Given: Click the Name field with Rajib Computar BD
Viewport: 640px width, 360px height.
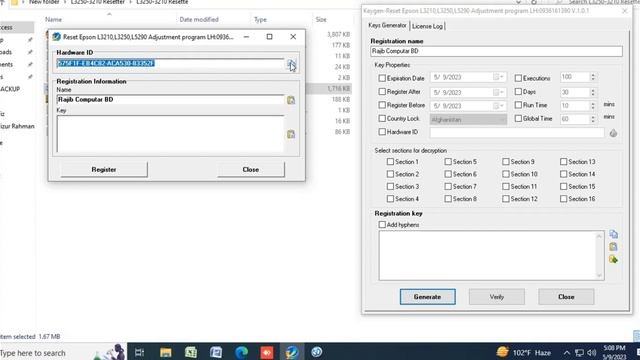Looking at the screenshot, I should pos(170,100).
